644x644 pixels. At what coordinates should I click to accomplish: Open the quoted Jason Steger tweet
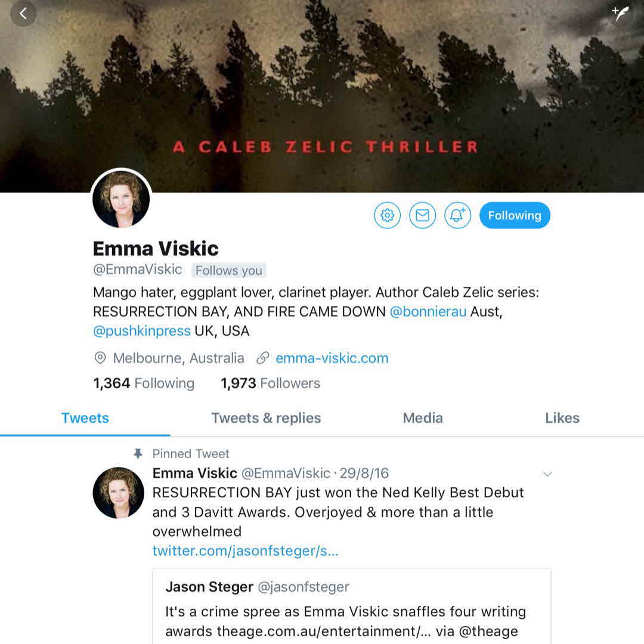click(x=352, y=606)
